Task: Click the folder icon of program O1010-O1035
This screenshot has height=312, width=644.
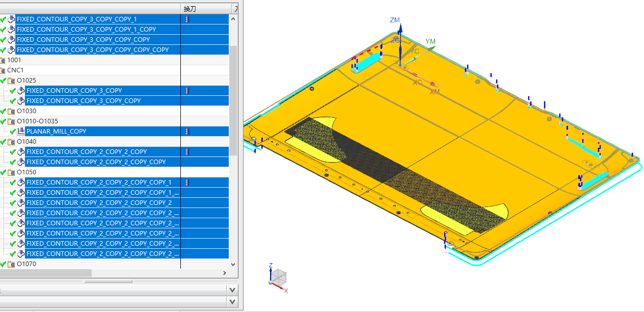Action: point(11,121)
